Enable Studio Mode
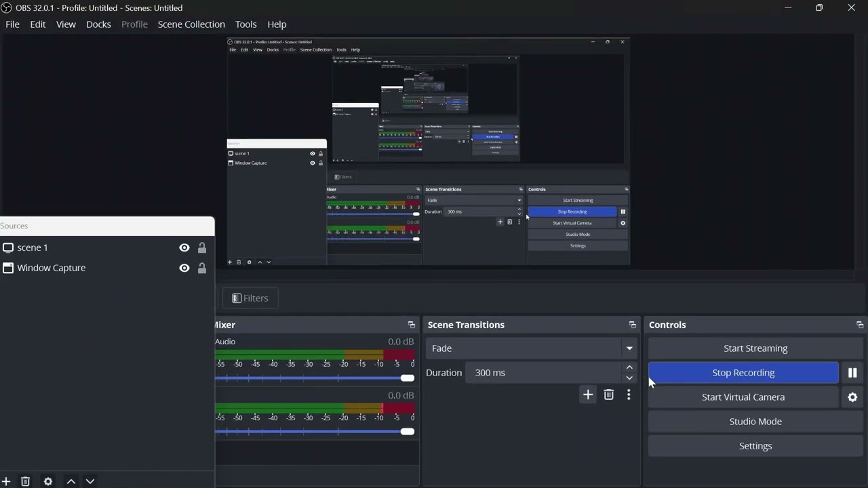The height and width of the screenshot is (488, 868). click(755, 422)
